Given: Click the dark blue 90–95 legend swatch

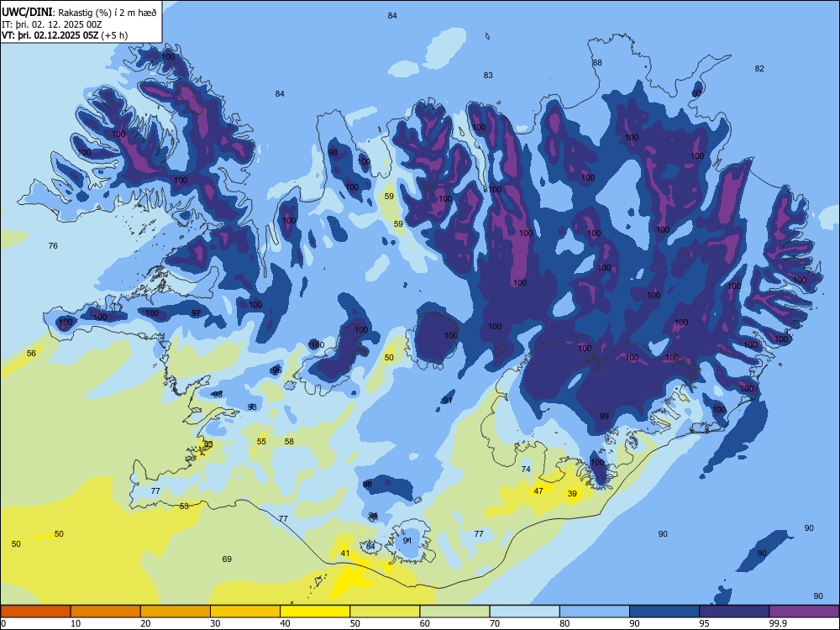Looking at the screenshot, I should click(x=664, y=612).
